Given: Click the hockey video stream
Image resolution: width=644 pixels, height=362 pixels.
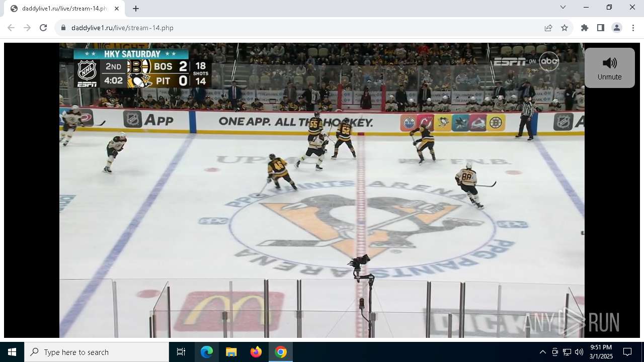Looking at the screenshot, I should 322,190.
